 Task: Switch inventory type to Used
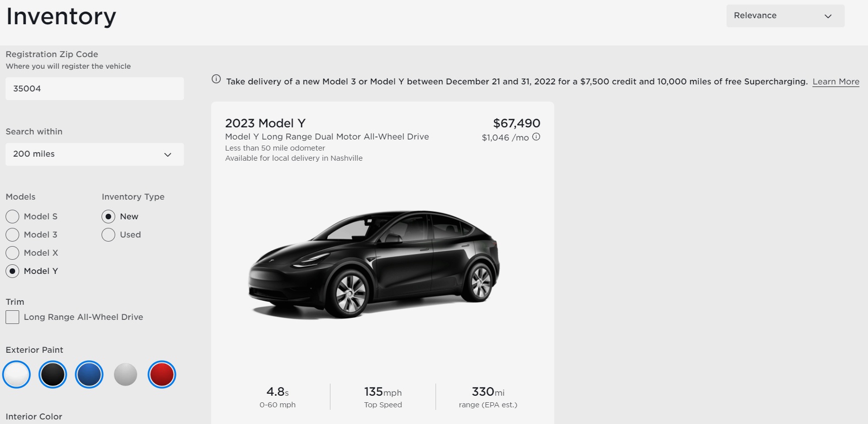pyautogui.click(x=108, y=234)
